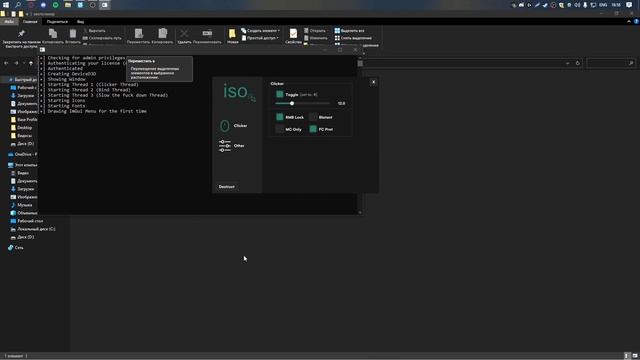Click the Explorer Forward arrow

pyautogui.click(x=16, y=63)
